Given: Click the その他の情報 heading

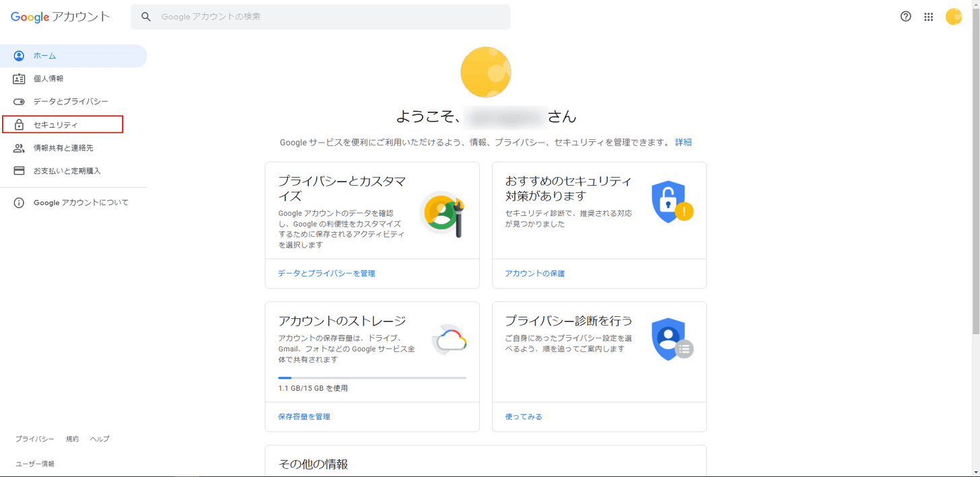Looking at the screenshot, I should click(313, 464).
